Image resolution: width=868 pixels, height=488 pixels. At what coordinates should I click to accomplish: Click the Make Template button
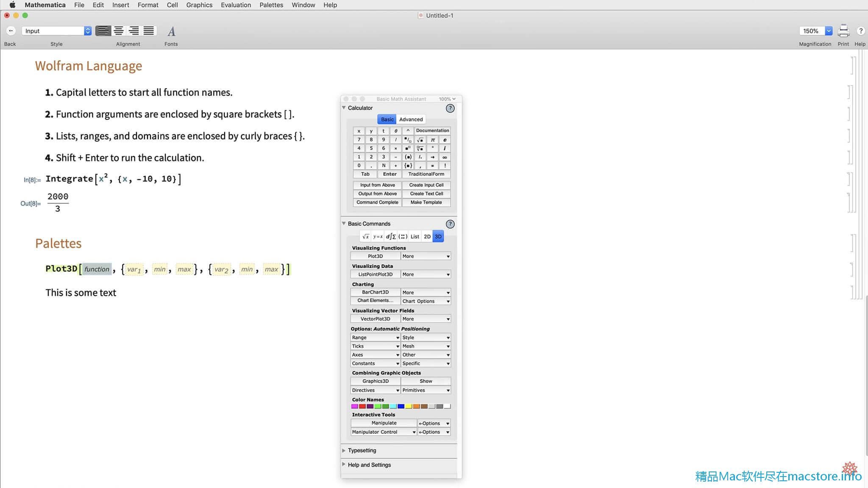pos(426,202)
